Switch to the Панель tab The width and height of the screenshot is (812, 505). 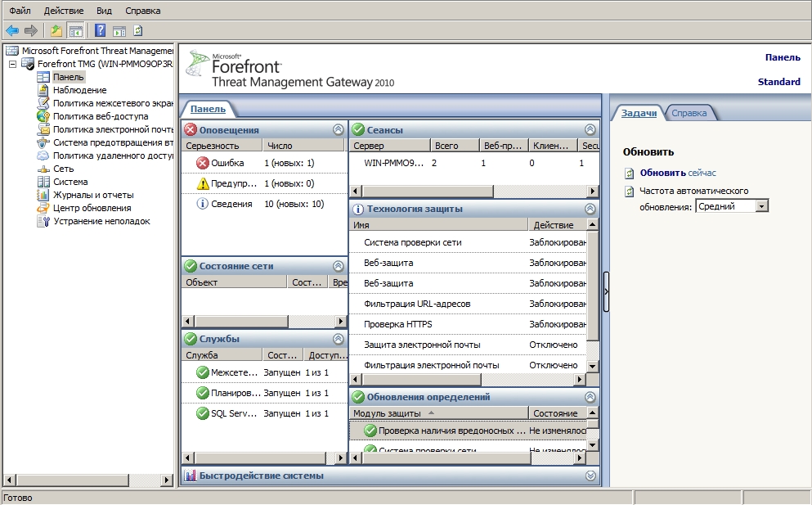tap(208, 109)
